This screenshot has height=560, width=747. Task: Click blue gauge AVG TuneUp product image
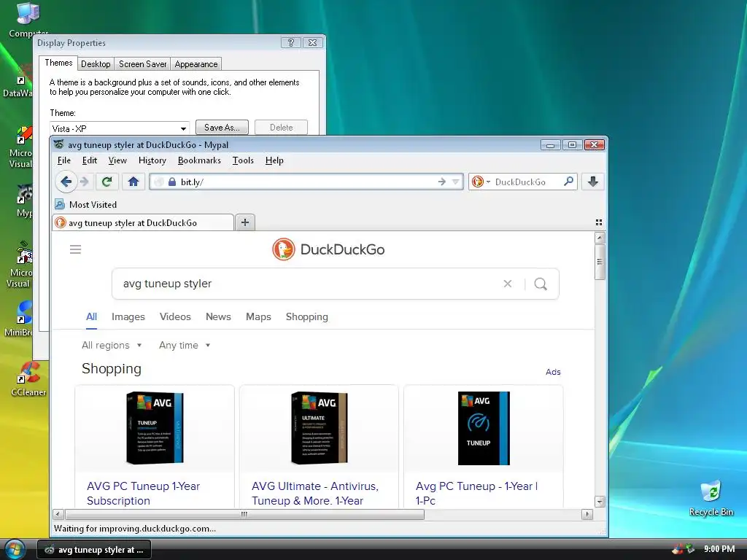pyautogui.click(x=484, y=428)
